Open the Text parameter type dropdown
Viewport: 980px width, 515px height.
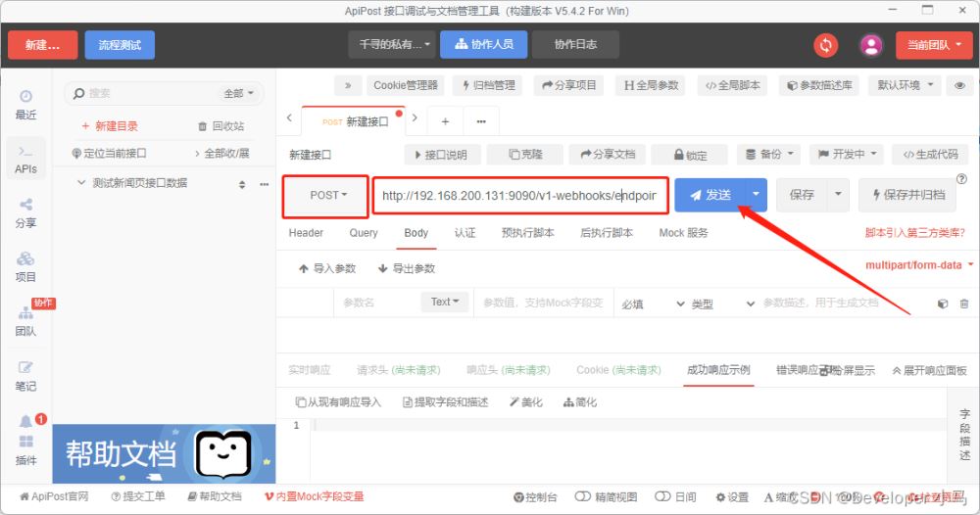(444, 303)
